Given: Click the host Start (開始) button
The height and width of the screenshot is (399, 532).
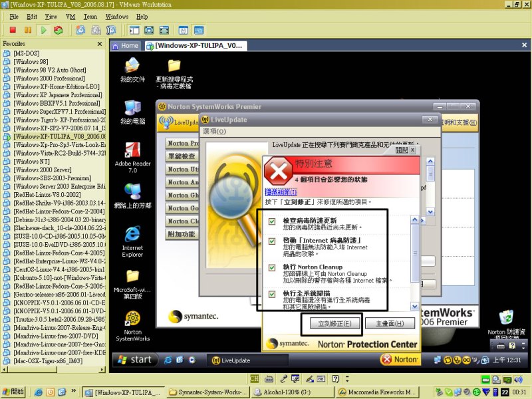Looking at the screenshot, I should 14,392.
